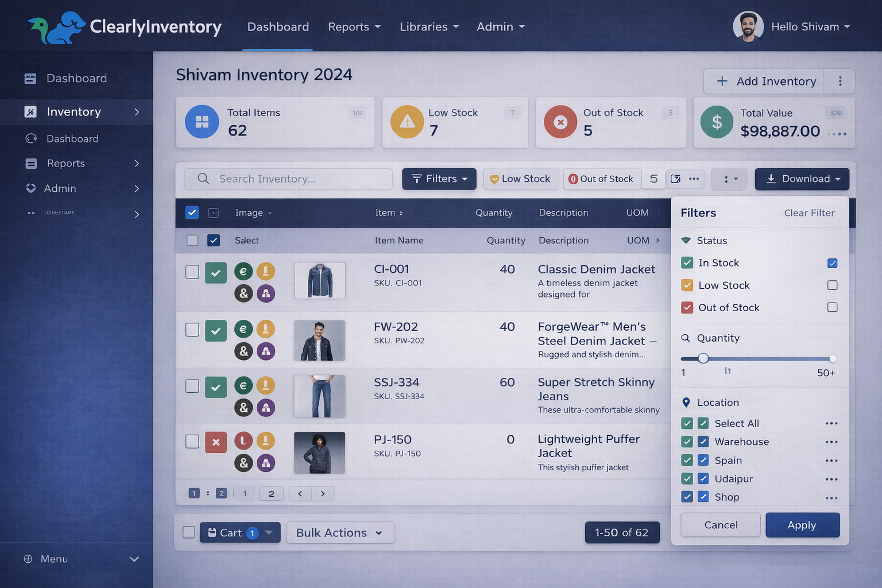The width and height of the screenshot is (882, 588).
Task: Click the green dollar Total Value icon
Action: [x=716, y=122]
